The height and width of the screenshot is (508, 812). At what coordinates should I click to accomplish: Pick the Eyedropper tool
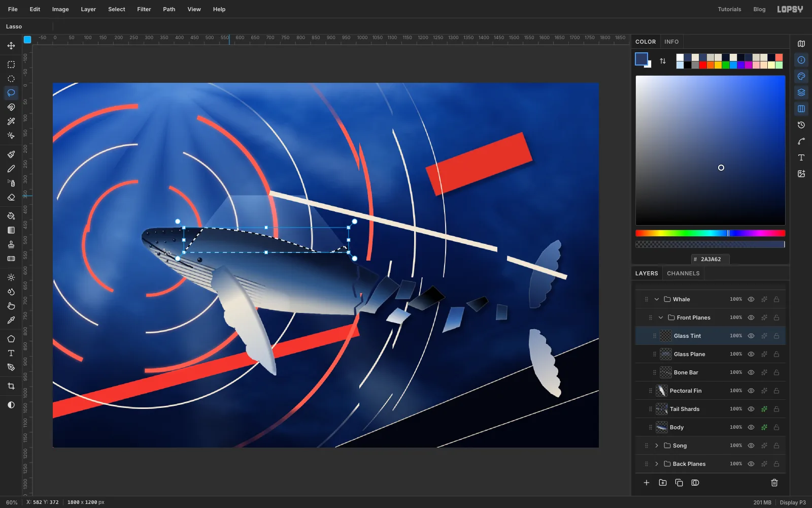[x=11, y=320]
